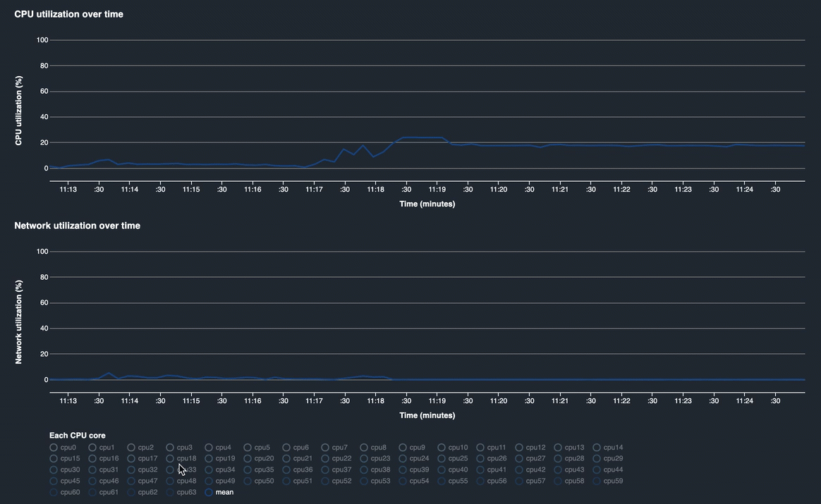Choose the cpu14 core option

click(x=597, y=448)
